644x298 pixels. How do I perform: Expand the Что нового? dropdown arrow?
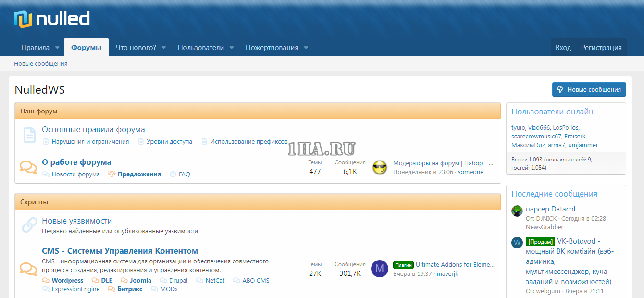point(164,48)
